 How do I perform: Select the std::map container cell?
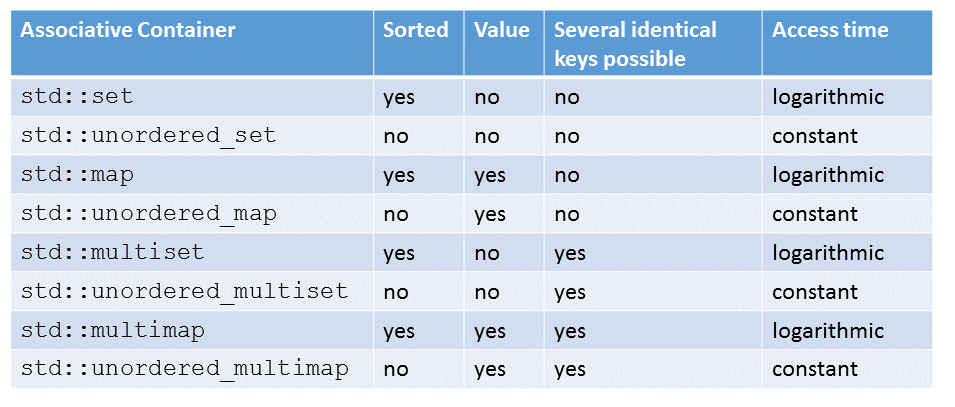click(x=77, y=175)
